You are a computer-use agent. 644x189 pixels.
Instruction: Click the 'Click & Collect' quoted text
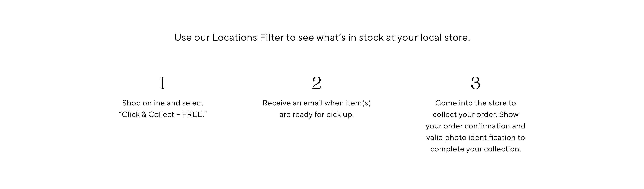pyautogui.click(x=148, y=114)
